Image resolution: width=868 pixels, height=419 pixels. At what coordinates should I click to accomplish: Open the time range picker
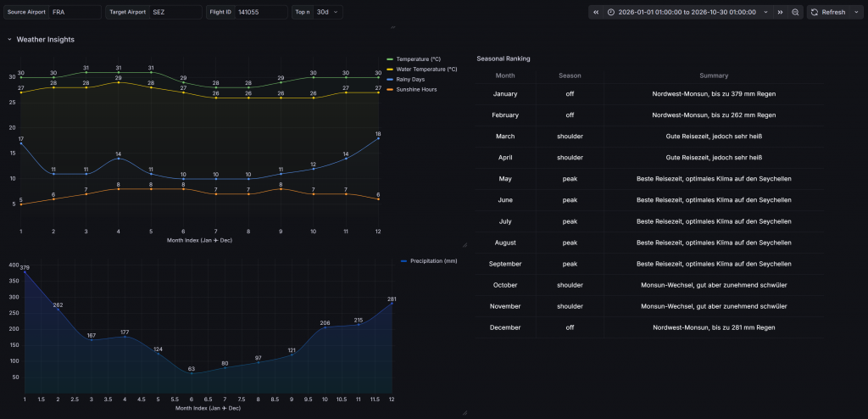(687, 13)
